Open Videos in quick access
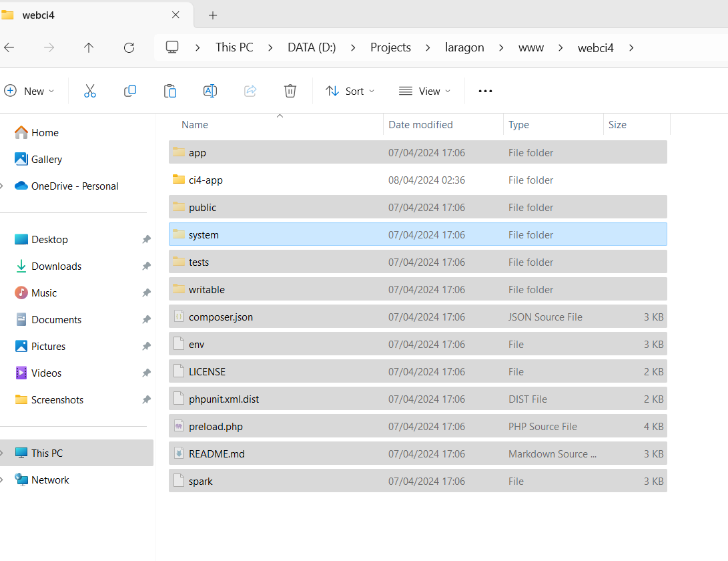This screenshot has height=561, width=728. click(x=38, y=373)
